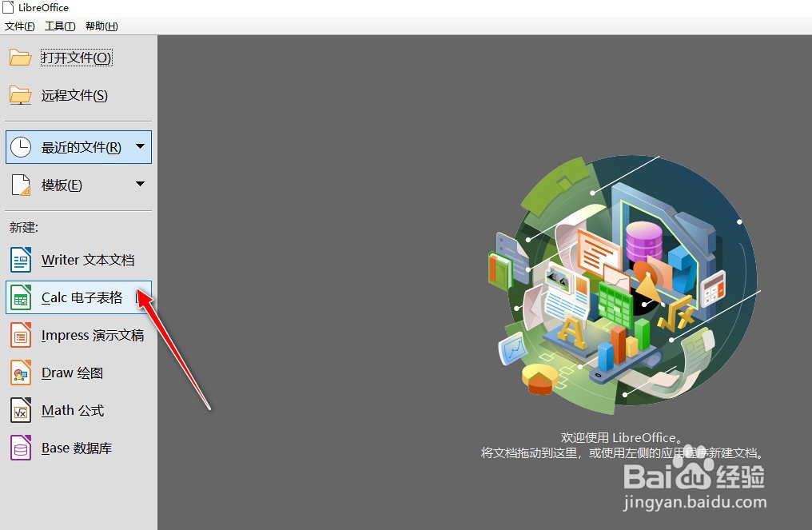Click the Draw drawing icon

coord(21,373)
